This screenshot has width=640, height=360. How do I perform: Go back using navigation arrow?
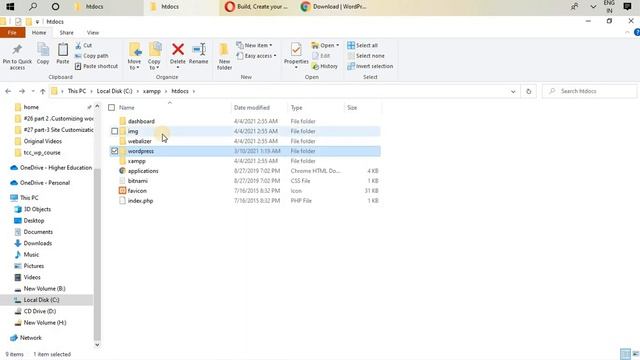coord(8,91)
